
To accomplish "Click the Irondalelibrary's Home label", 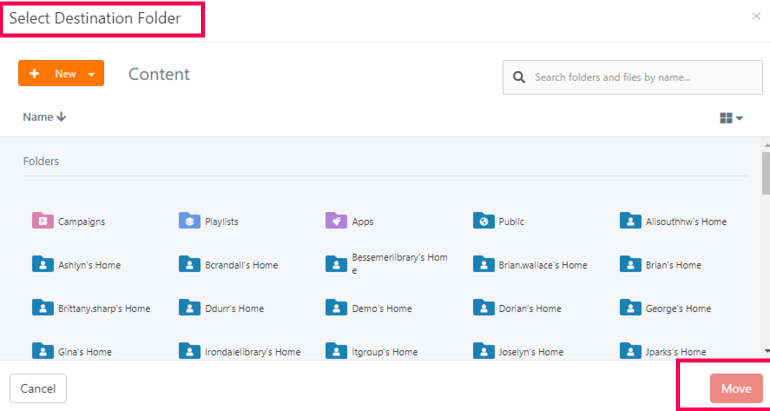I will (253, 352).
